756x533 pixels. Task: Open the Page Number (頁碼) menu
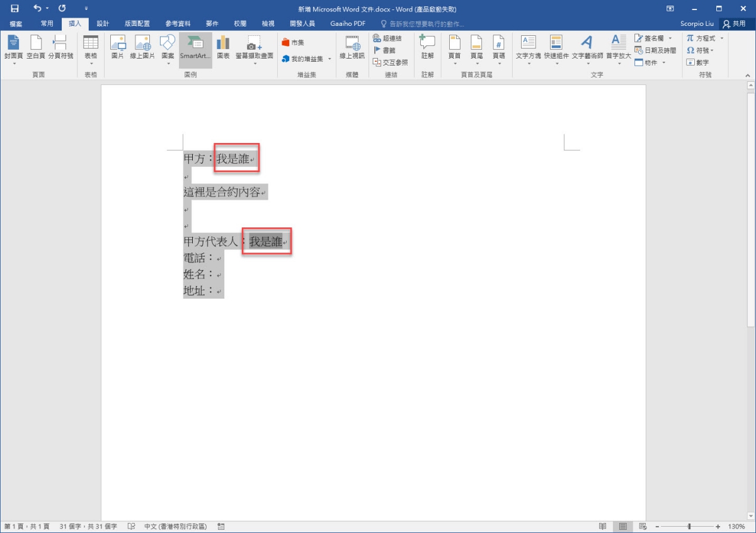pos(498,50)
